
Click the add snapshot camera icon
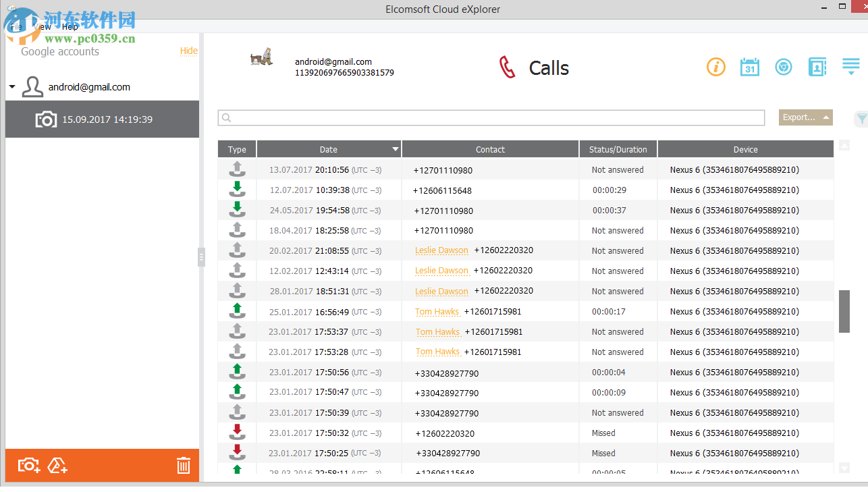point(29,465)
